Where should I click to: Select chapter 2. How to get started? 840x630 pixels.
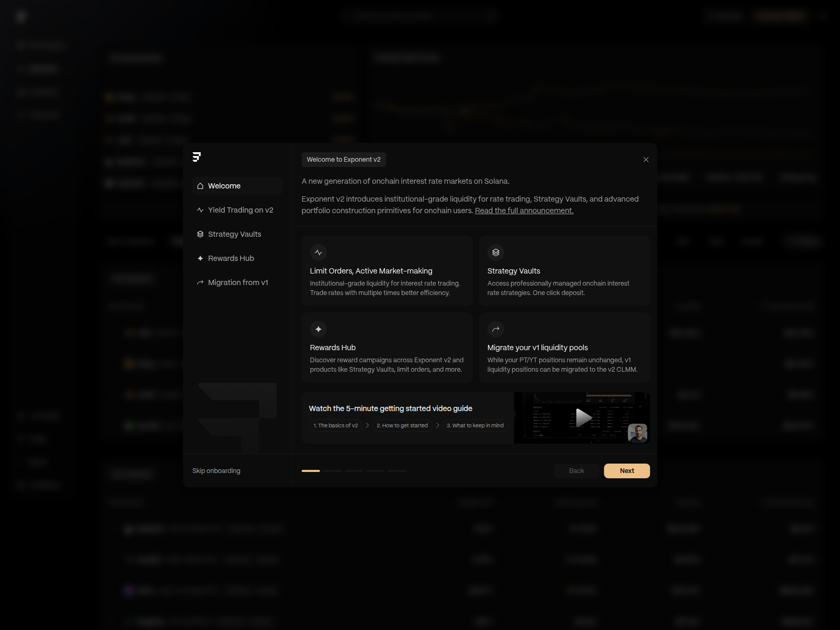click(x=402, y=426)
